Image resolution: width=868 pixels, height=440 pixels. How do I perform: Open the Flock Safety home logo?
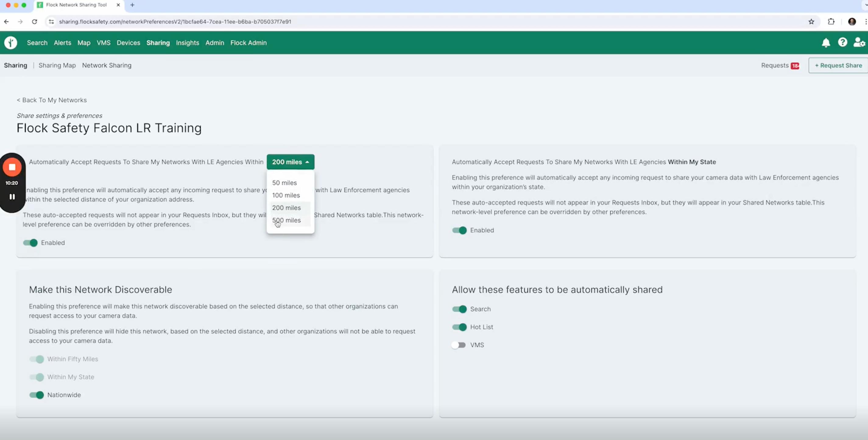point(10,43)
